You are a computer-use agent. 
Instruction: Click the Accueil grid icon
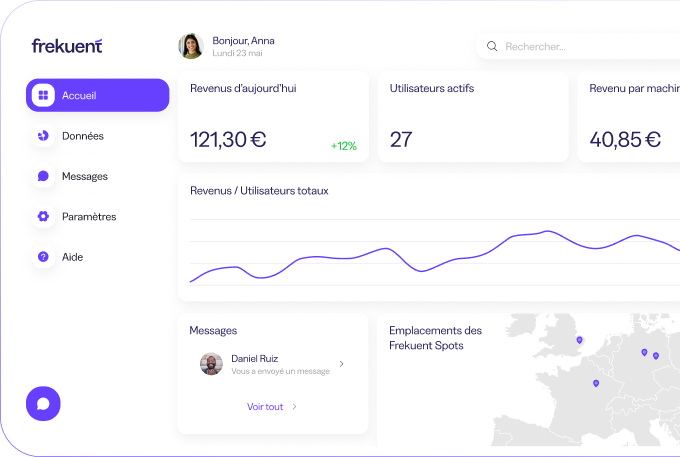pyautogui.click(x=43, y=96)
